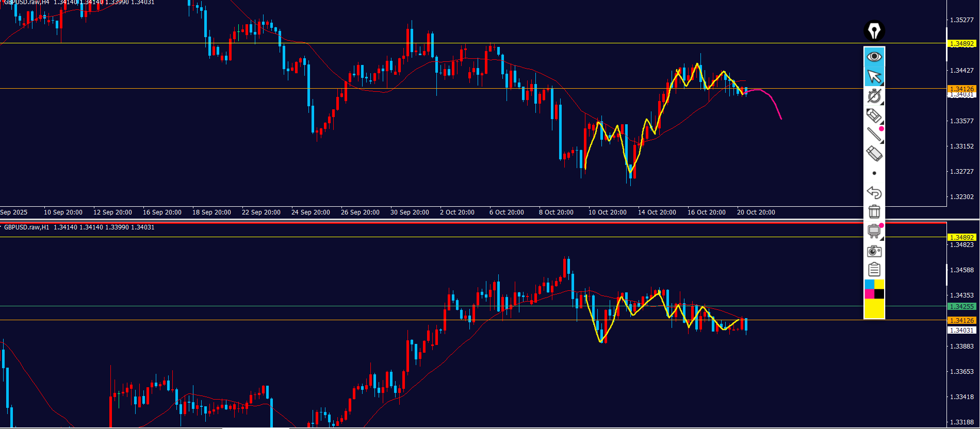Pick the black color swatch
The width and height of the screenshot is (980, 429).
(879, 294)
